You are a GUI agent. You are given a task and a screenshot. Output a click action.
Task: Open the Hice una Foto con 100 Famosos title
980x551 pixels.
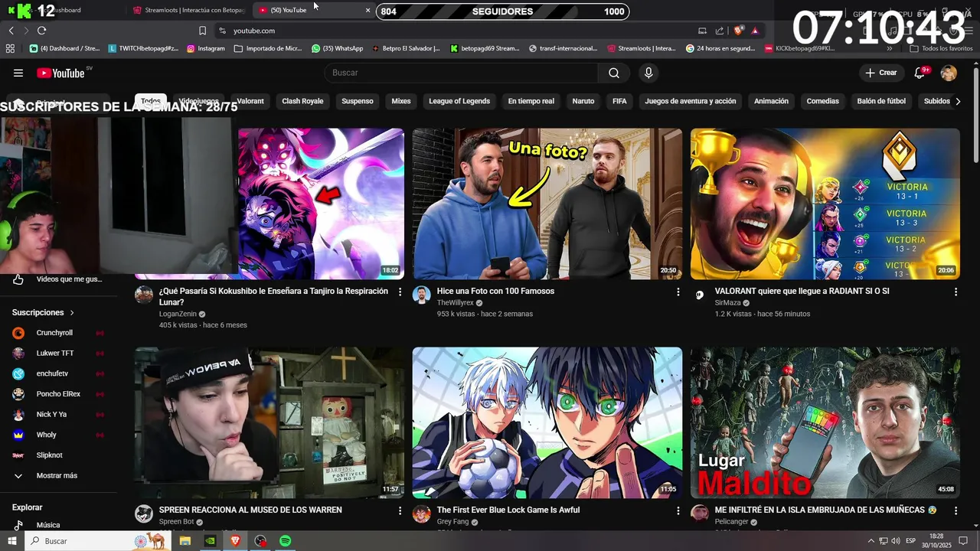tap(495, 292)
